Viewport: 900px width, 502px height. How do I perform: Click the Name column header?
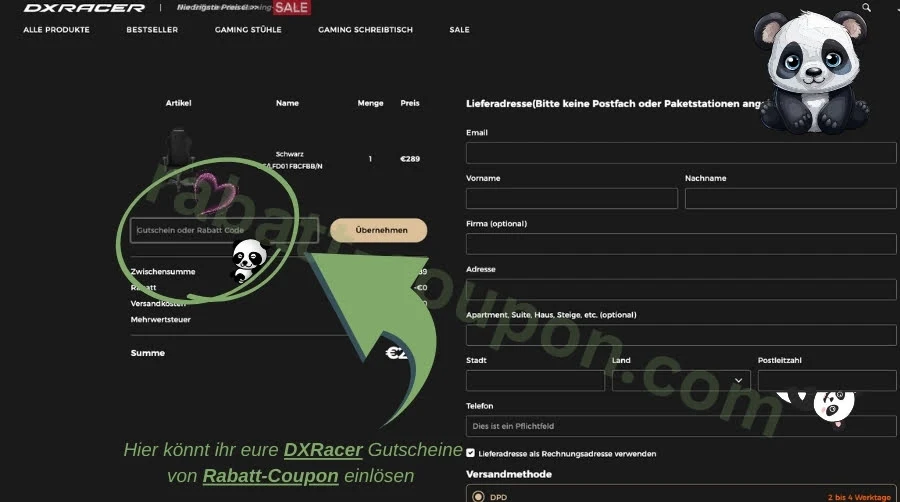coord(287,103)
